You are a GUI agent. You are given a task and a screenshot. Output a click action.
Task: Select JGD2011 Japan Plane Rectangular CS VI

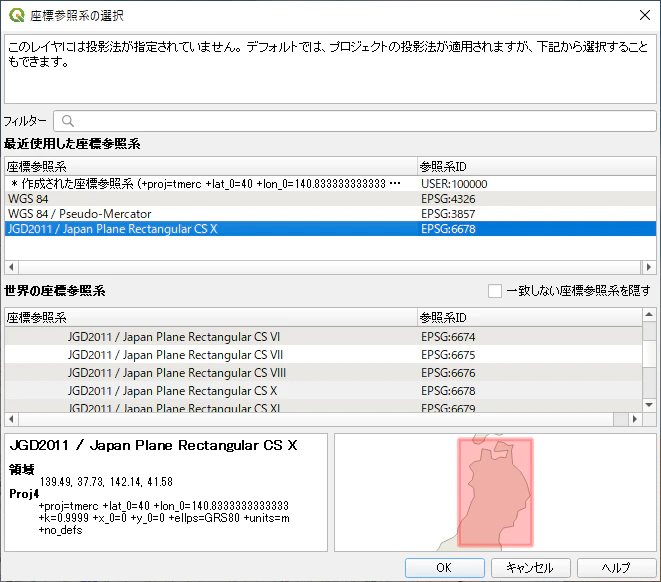323,337
